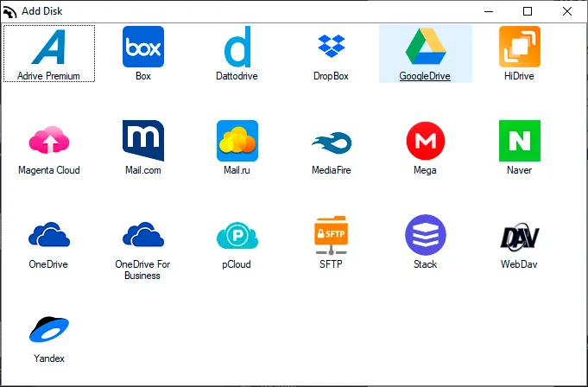Pick the SFTP folder icon
This screenshot has height=387, width=588.
tap(331, 235)
